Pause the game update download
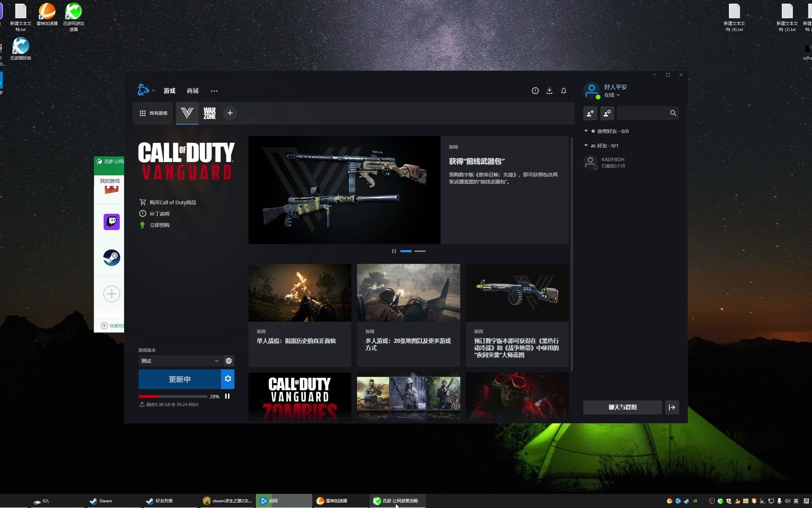 (x=227, y=397)
